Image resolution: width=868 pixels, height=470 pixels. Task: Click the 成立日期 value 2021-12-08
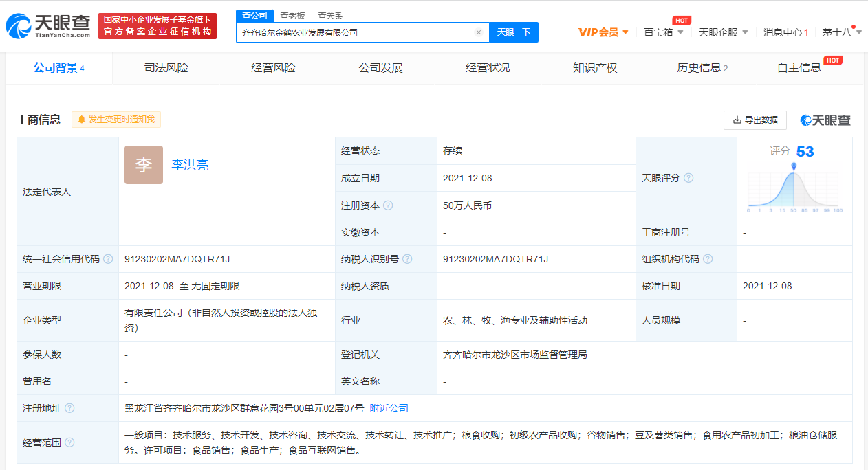click(x=468, y=178)
